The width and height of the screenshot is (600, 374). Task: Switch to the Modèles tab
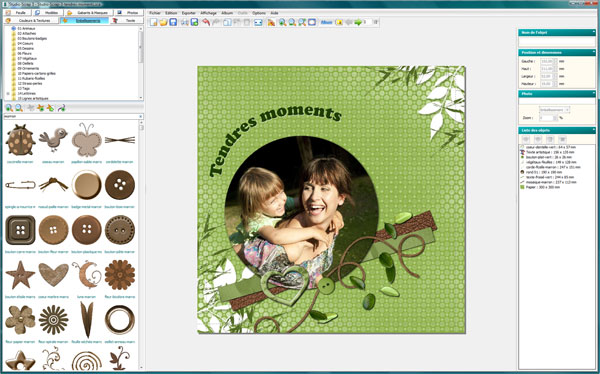tap(48, 13)
